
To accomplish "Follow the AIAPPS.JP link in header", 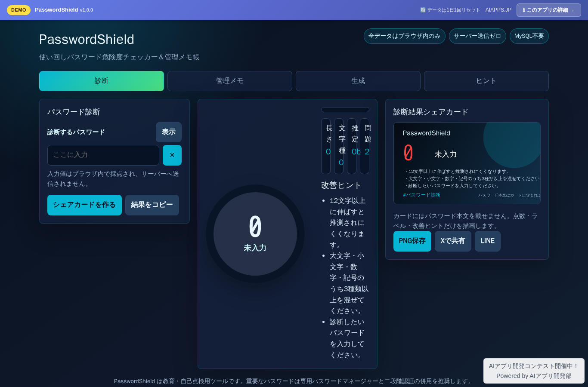I will (498, 10).
